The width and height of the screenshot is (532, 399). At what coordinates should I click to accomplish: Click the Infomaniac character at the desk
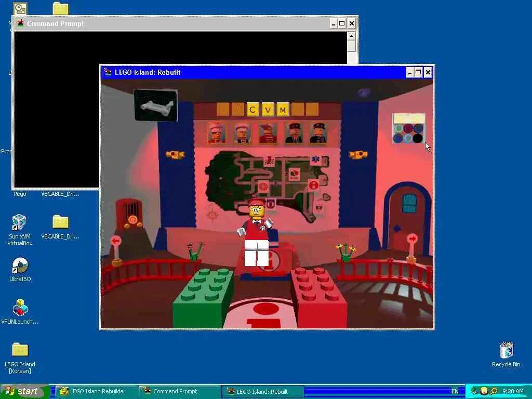coord(257,232)
